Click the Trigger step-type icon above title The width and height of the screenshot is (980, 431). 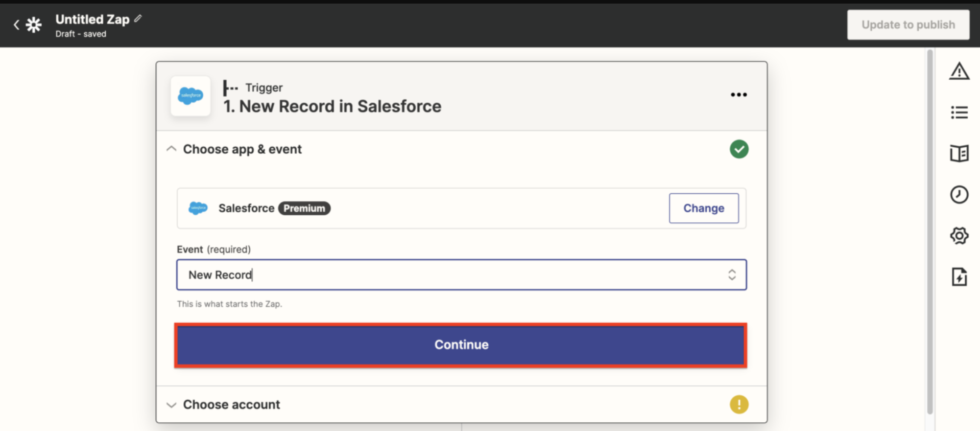pyautogui.click(x=230, y=88)
